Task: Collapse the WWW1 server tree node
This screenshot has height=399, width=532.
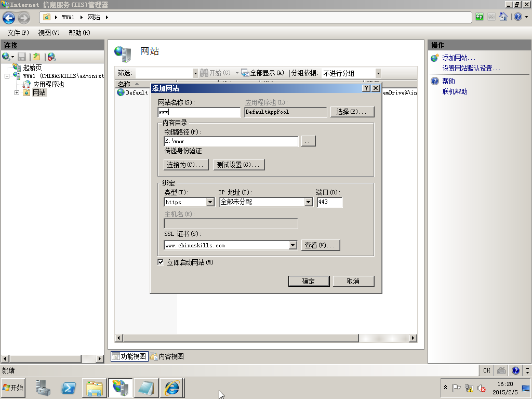Action: tap(7, 76)
